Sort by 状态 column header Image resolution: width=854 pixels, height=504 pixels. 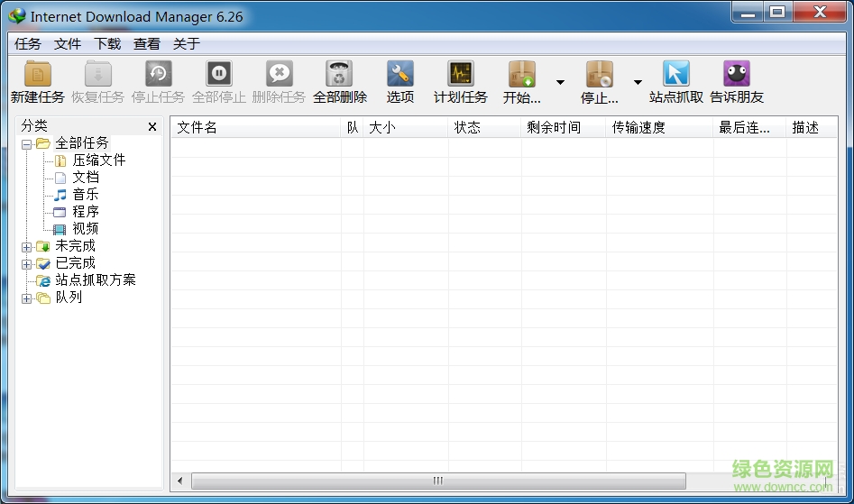[x=485, y=127]
